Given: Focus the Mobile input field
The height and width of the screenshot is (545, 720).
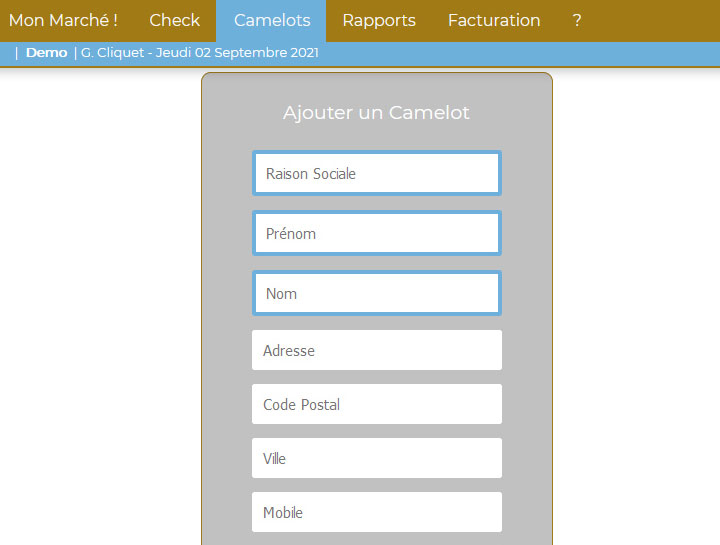Looking at the screenshot, I should 377,512.
